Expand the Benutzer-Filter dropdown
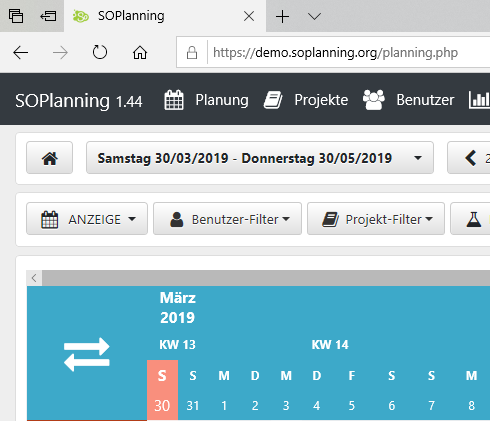 (227, 219)
